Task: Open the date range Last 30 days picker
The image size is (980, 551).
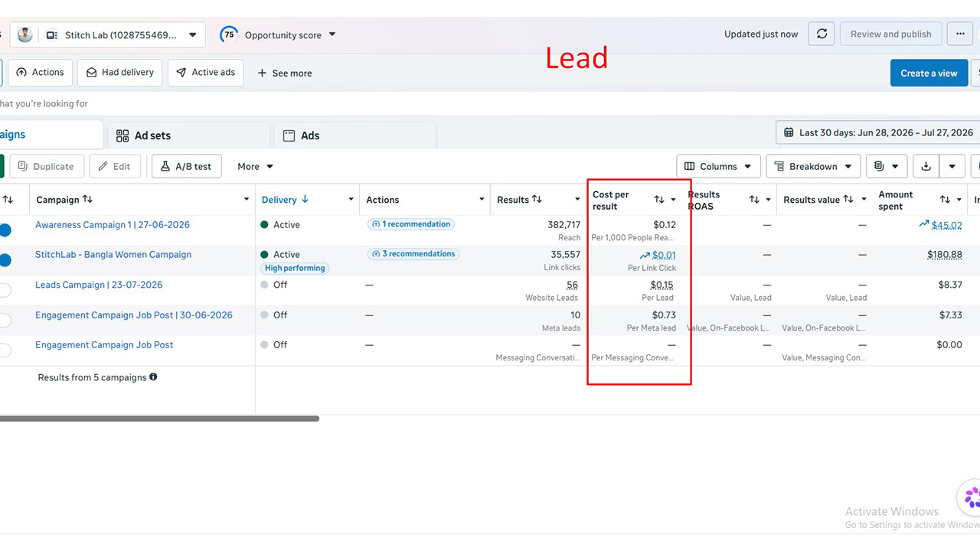Action: tap(878, 132)
